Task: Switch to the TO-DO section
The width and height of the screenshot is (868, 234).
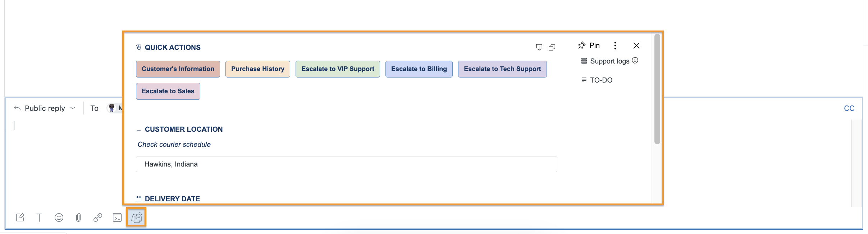Action: (x=597, y=80)
